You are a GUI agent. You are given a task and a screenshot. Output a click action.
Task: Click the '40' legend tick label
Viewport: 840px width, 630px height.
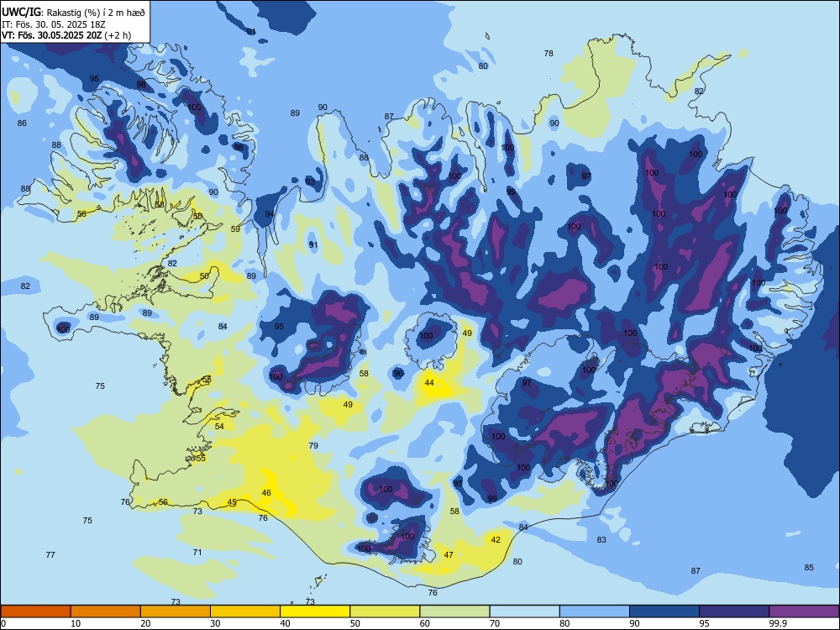point(285,623)
